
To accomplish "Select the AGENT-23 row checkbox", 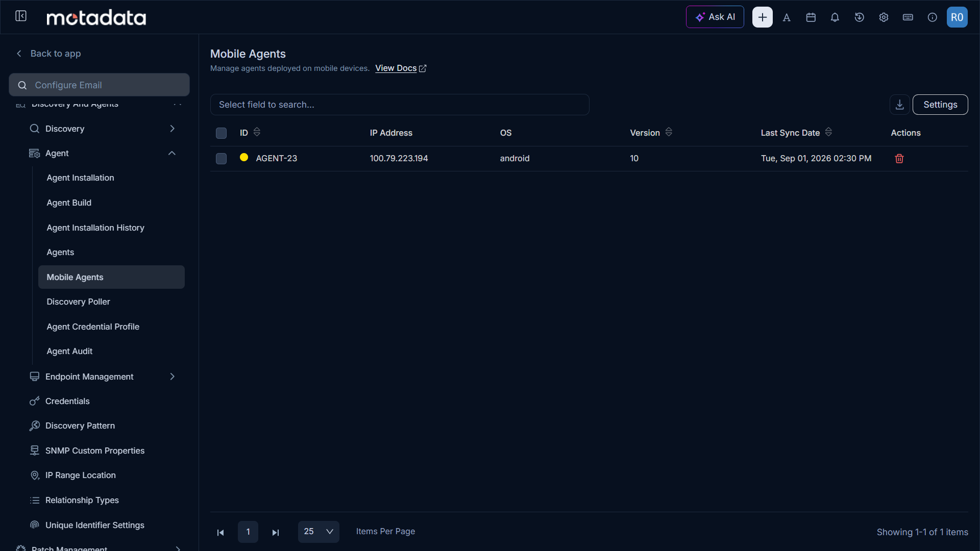I will 221,159.
